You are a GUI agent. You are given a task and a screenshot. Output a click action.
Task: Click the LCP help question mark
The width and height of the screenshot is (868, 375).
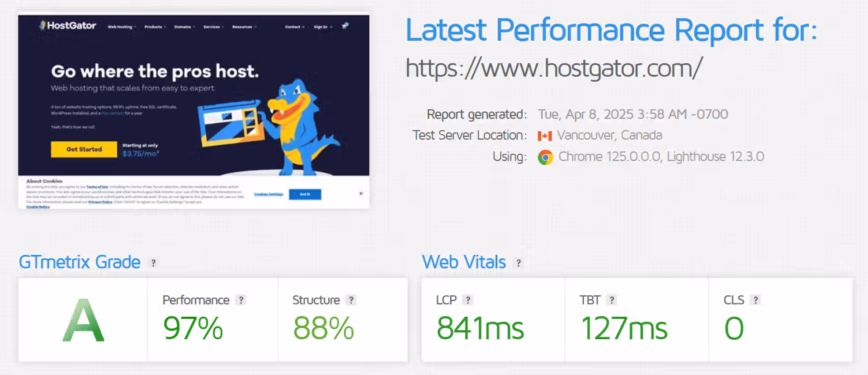coord(468,300)
